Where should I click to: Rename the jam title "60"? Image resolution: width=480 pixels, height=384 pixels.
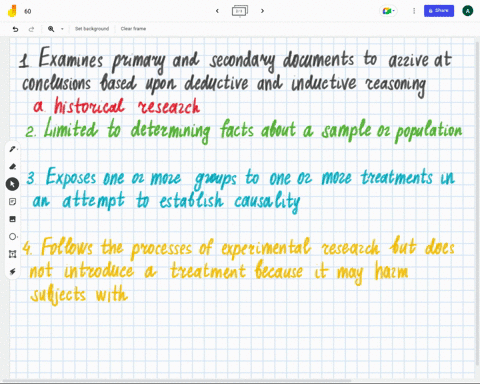coord(28,11)
